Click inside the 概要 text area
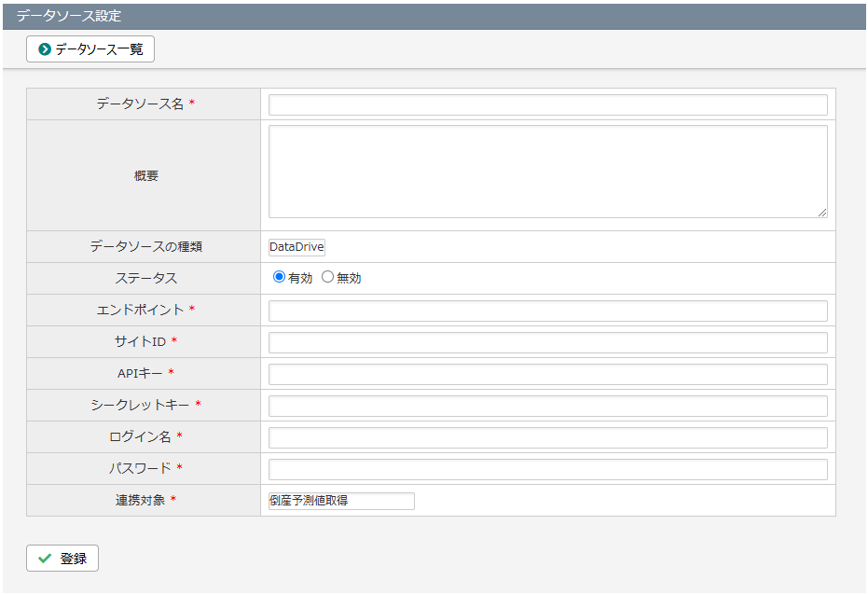This screenshot has height=594, width=868. click(x=547, y=172)
